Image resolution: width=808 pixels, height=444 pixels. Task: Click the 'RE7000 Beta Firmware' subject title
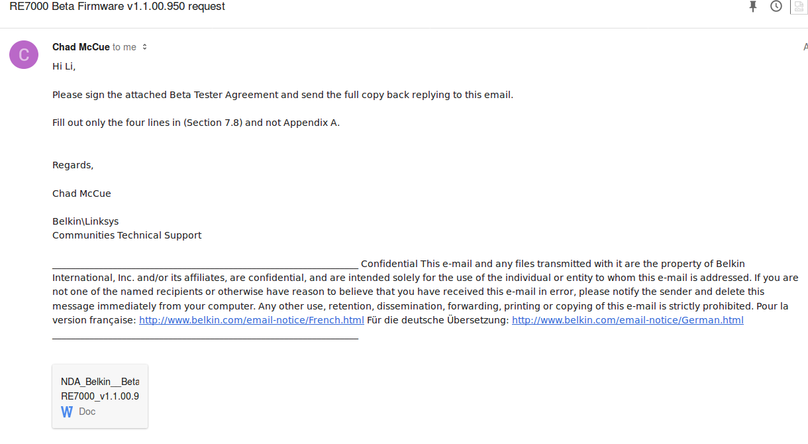pos(117,7)
